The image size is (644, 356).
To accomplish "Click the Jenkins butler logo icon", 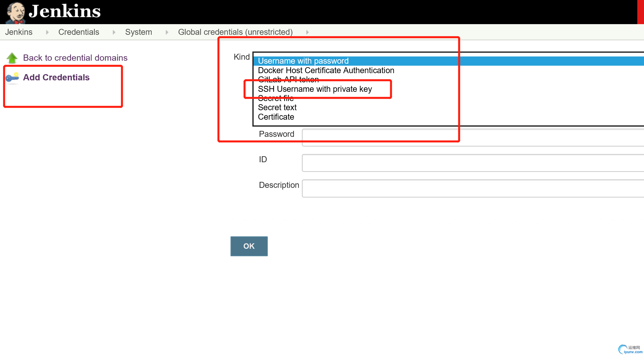I will point(15,12).
